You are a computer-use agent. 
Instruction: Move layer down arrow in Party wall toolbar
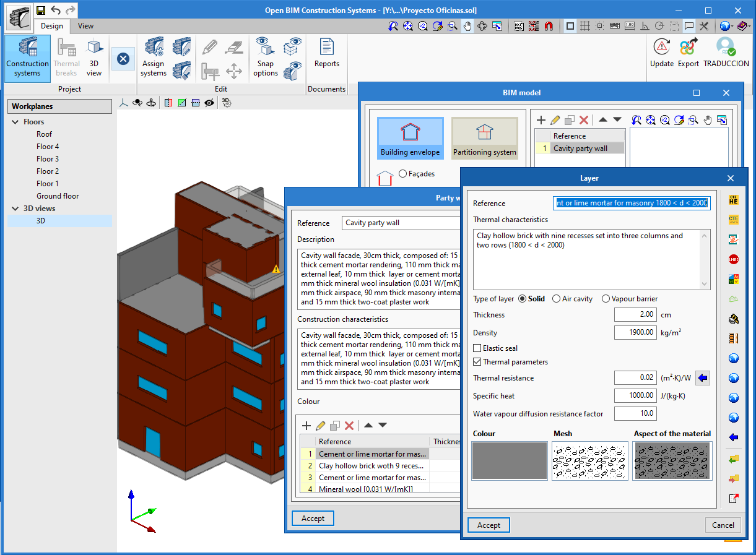(x=383, y=426)
